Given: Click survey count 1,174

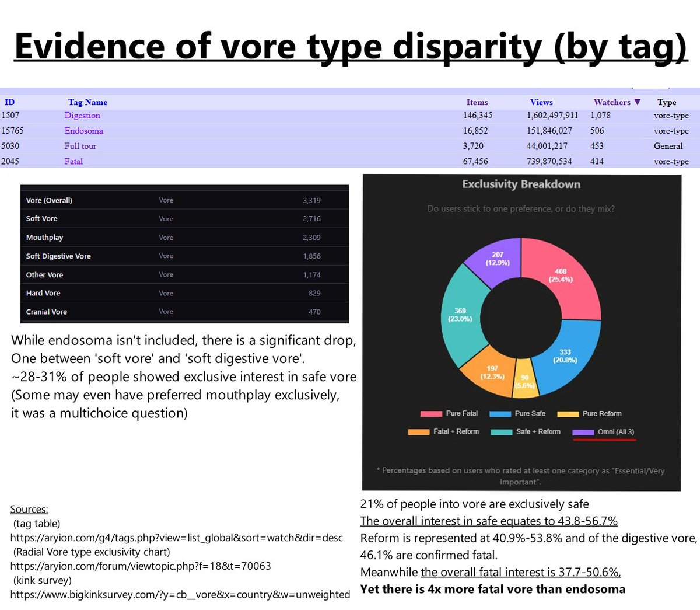Looking at the screenshot, I should point(311,275).
